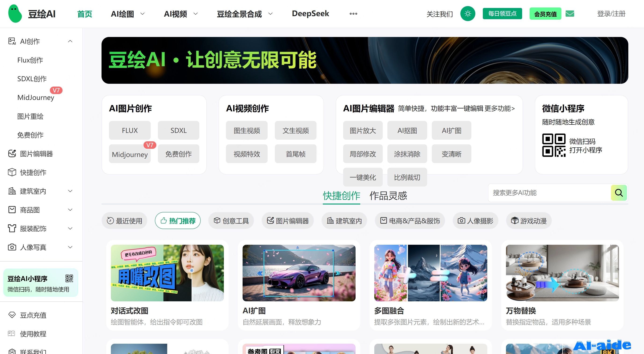Expand the 服装配饰 sidebar chevron
644x354 pixels.
[70, 229]
